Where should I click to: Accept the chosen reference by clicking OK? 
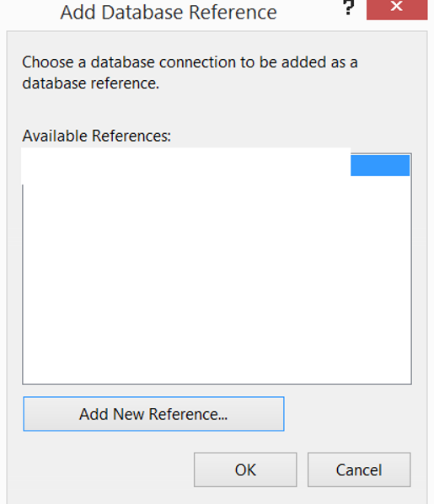245,469
